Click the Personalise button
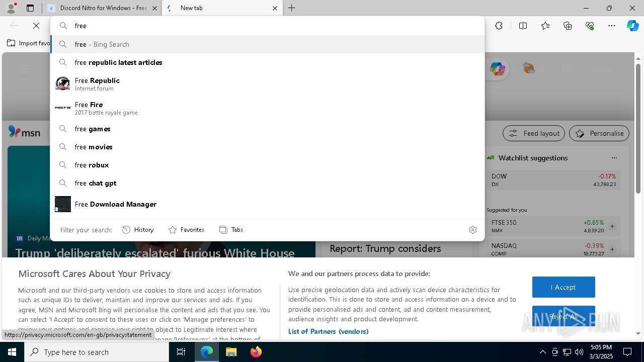Image resolution: width=644 pixels, height=362 pixels. [x=599, y=133]
